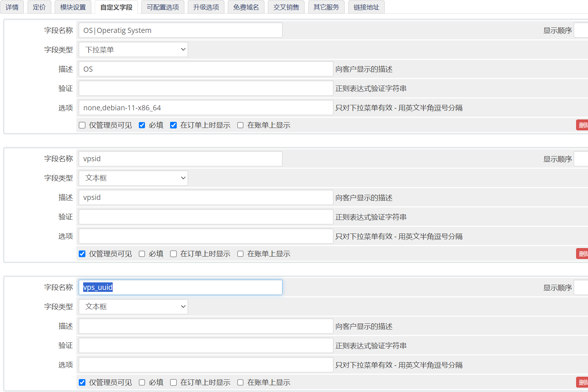This screenshot has height=392, width=588.
Task: Enable 在账单上显示 for the OS field
Action: pyautogui.click(x=240, y=125)
